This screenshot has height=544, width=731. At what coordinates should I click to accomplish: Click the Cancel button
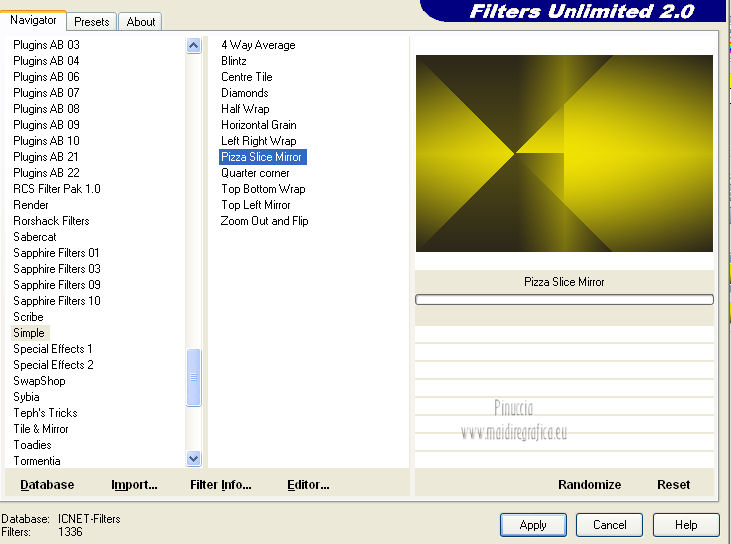click(609, 525)
